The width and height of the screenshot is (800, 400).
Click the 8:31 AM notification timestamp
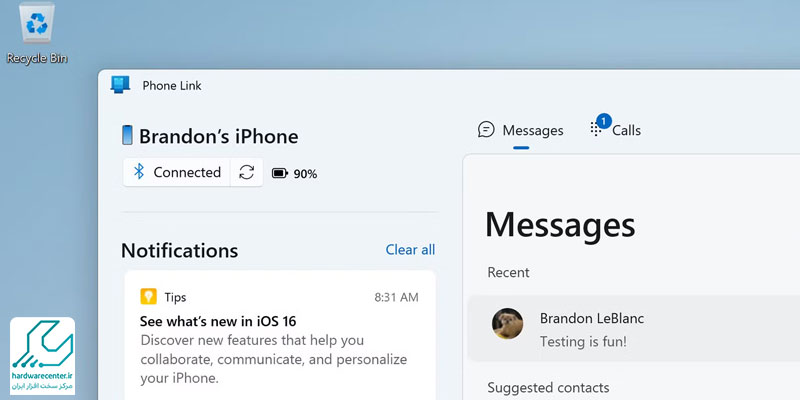(x=396, y=297)
